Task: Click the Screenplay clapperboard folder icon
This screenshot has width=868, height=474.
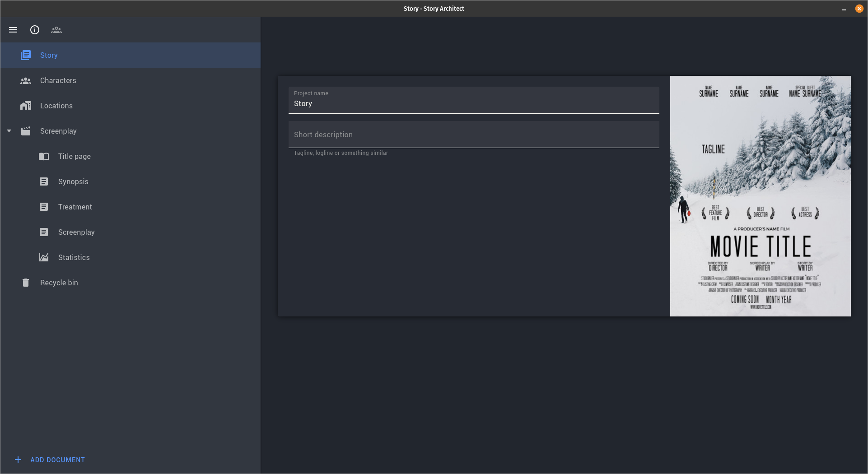Action: pyautogui.click(x=26, y=131)
